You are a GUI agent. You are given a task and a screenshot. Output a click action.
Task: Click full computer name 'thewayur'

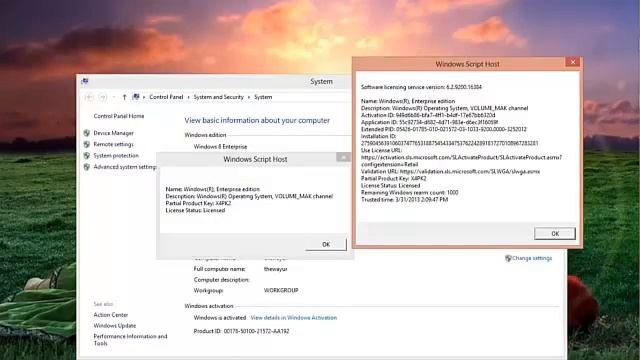(276, 269)
